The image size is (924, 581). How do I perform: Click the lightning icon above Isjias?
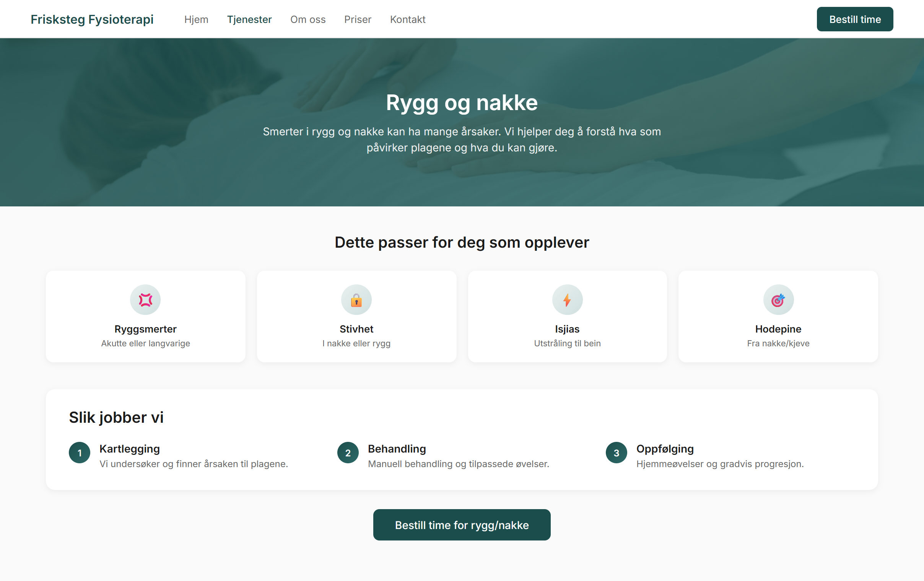pyautogui.click(x=567, y=300)
